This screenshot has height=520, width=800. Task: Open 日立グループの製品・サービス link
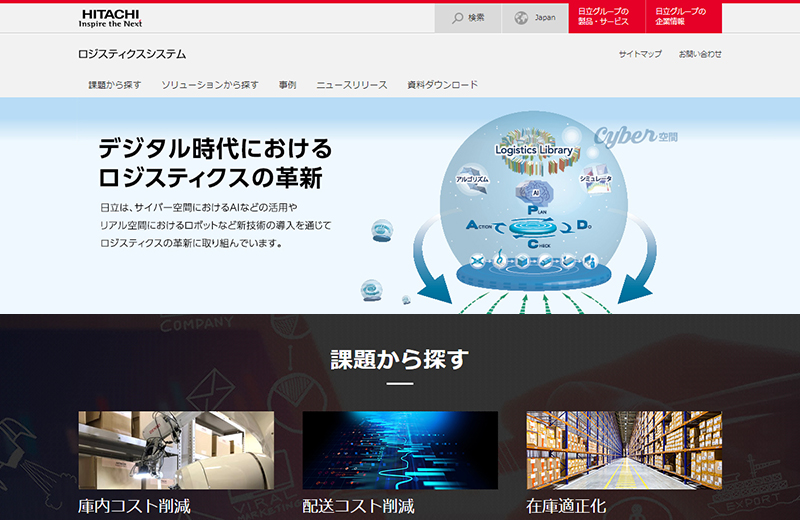607,18
